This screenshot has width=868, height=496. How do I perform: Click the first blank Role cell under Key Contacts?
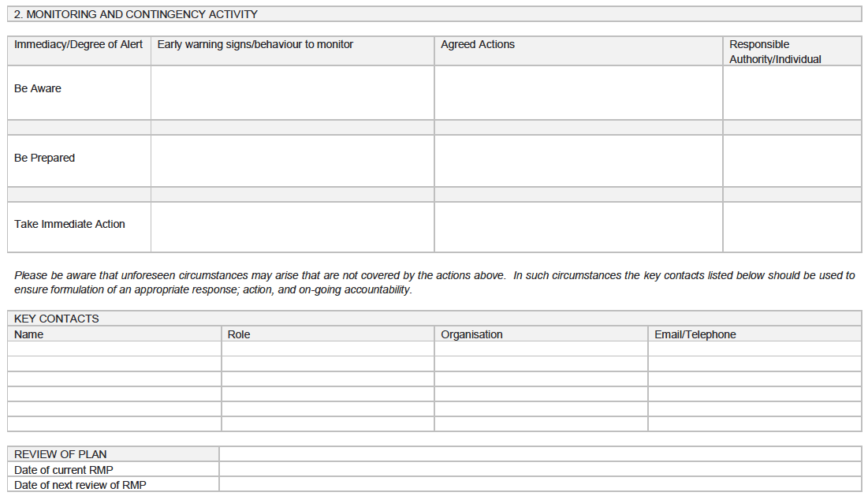(x=328, y=349)
